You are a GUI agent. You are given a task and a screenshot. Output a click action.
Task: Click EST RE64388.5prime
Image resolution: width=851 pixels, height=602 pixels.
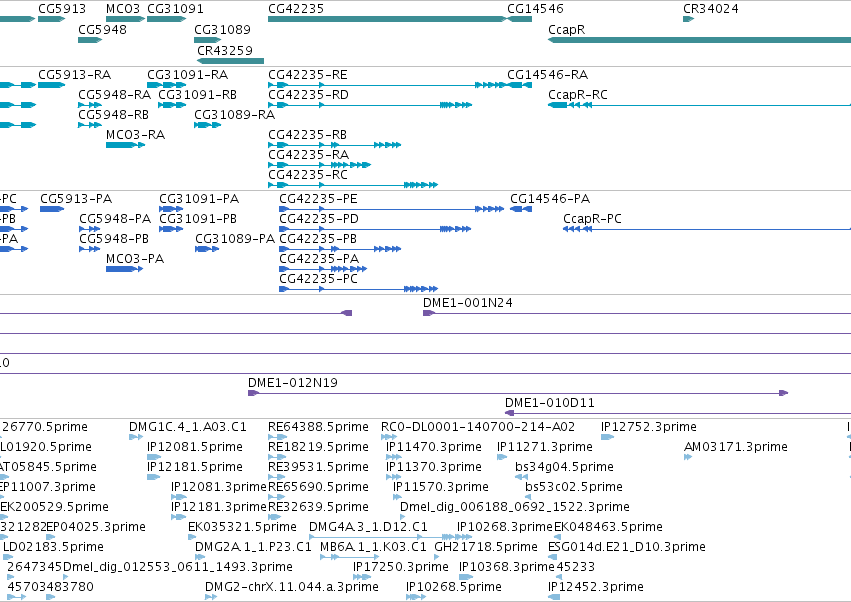coord(277,437)
